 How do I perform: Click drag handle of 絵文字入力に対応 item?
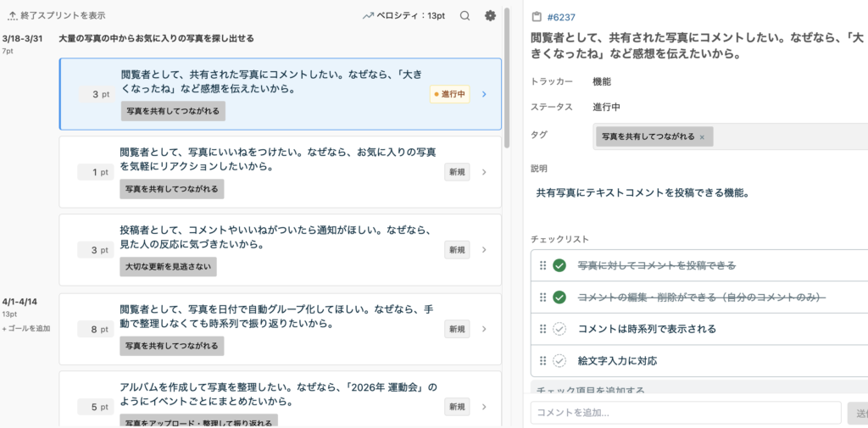pyautogui.click(x=543, y=361)
